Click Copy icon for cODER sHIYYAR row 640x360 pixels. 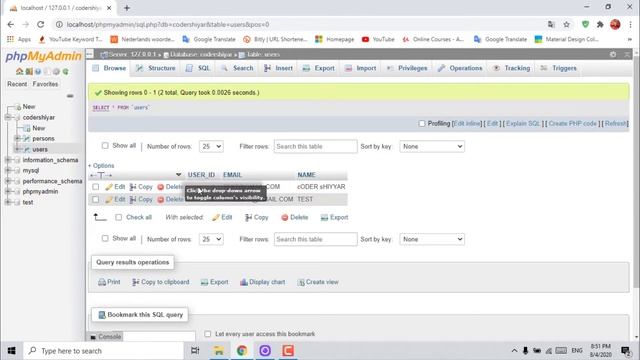pos(133,187)
